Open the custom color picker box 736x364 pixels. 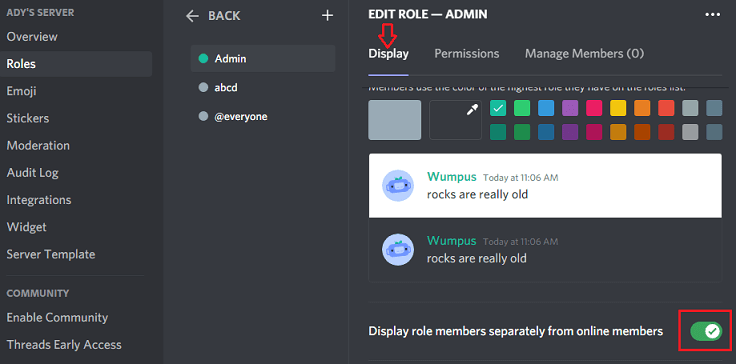[455, 120]
